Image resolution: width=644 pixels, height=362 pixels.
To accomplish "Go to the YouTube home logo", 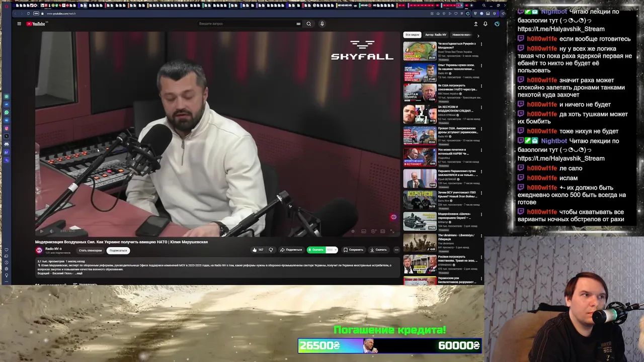I will [36, 24].
